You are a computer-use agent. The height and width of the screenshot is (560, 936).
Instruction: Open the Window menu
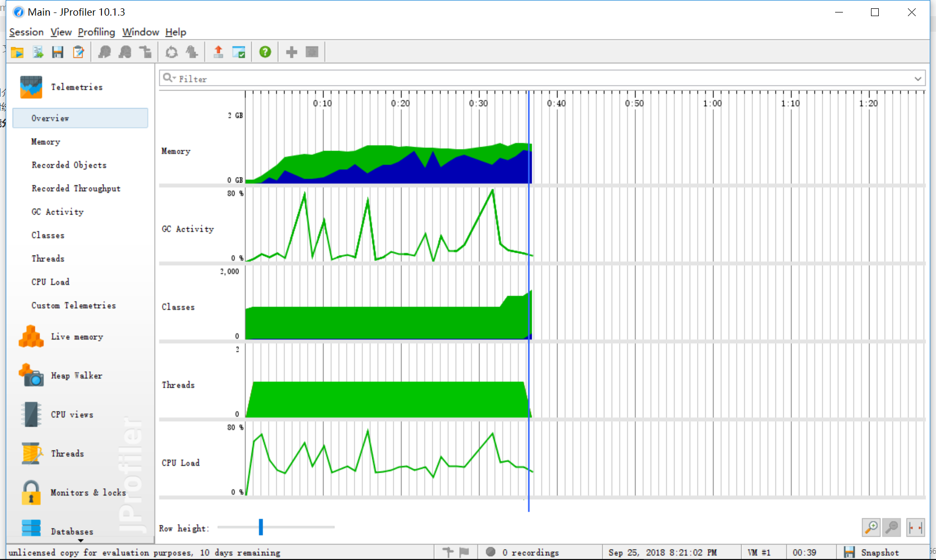tap(140, 32)
